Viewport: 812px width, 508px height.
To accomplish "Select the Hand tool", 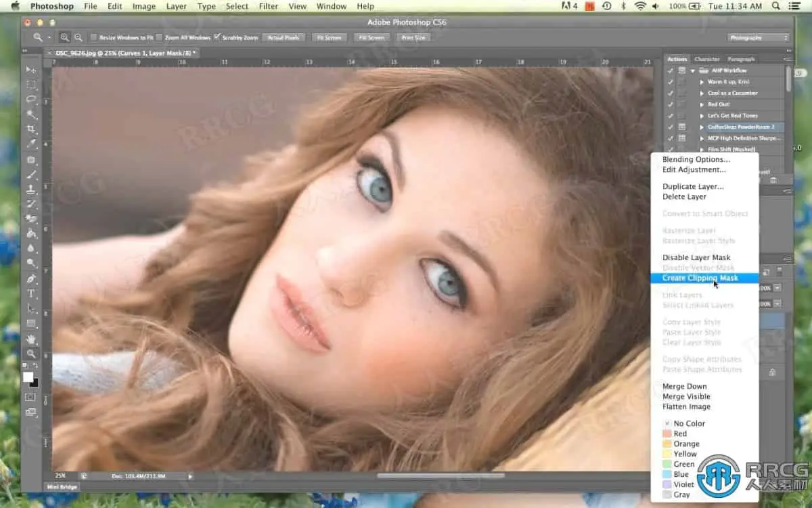I will (x=31, y=339).
